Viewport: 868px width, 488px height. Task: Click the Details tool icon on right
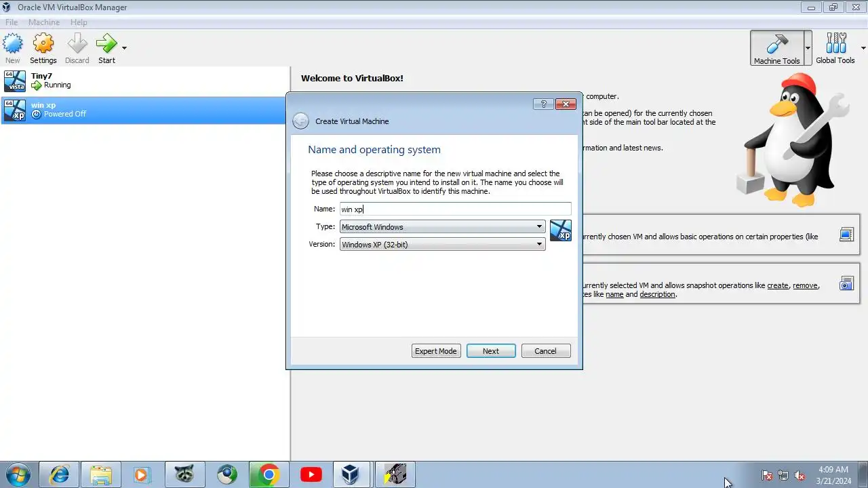click(x=846, y=235)
